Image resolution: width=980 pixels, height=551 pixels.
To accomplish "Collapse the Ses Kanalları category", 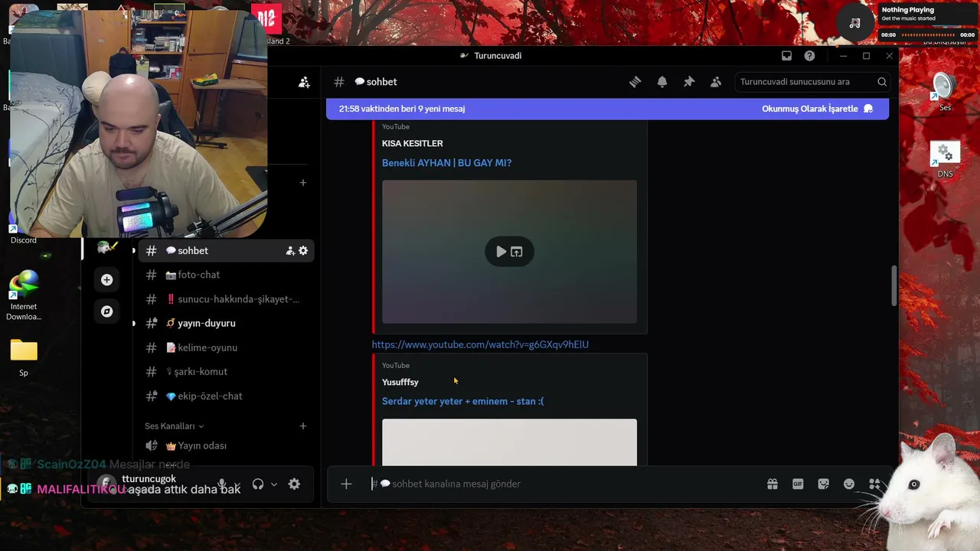I will [x=175, y=426].
